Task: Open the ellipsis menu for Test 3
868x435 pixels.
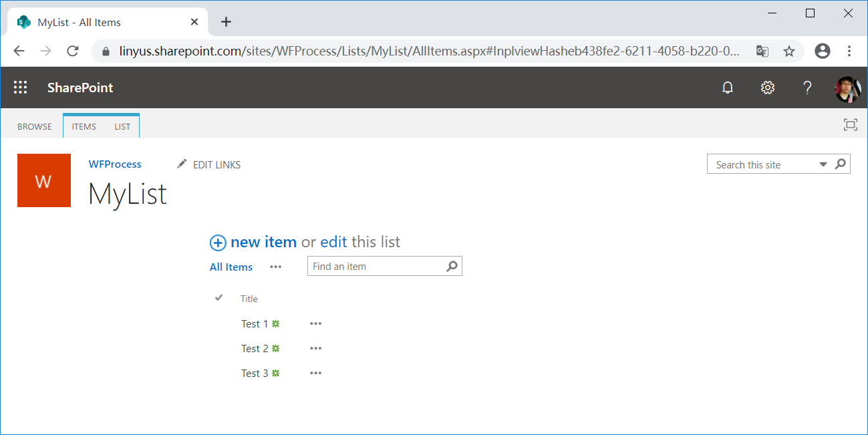Action: point(316,373)
